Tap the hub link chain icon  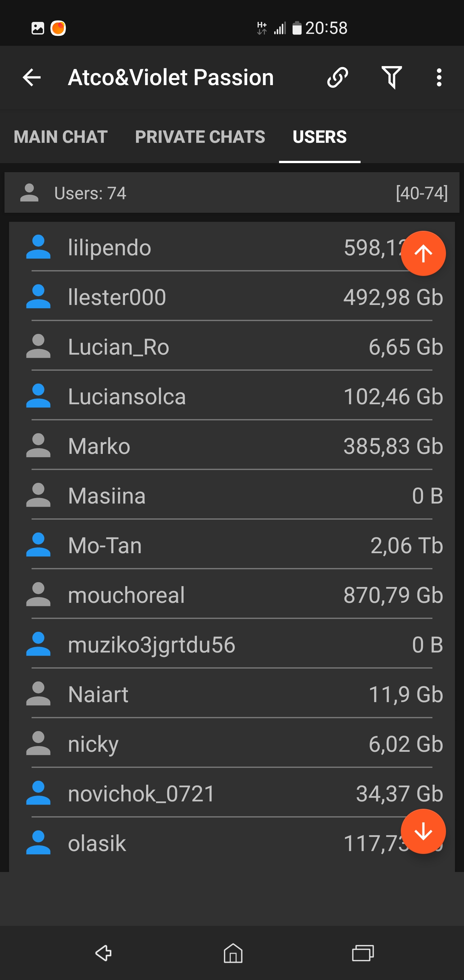[x=337, y=78]
